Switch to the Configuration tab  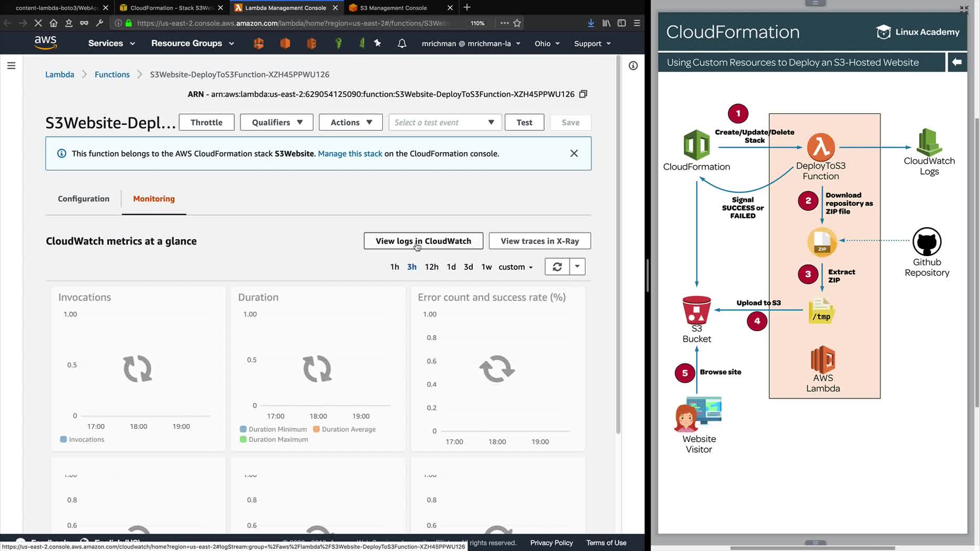84,198
